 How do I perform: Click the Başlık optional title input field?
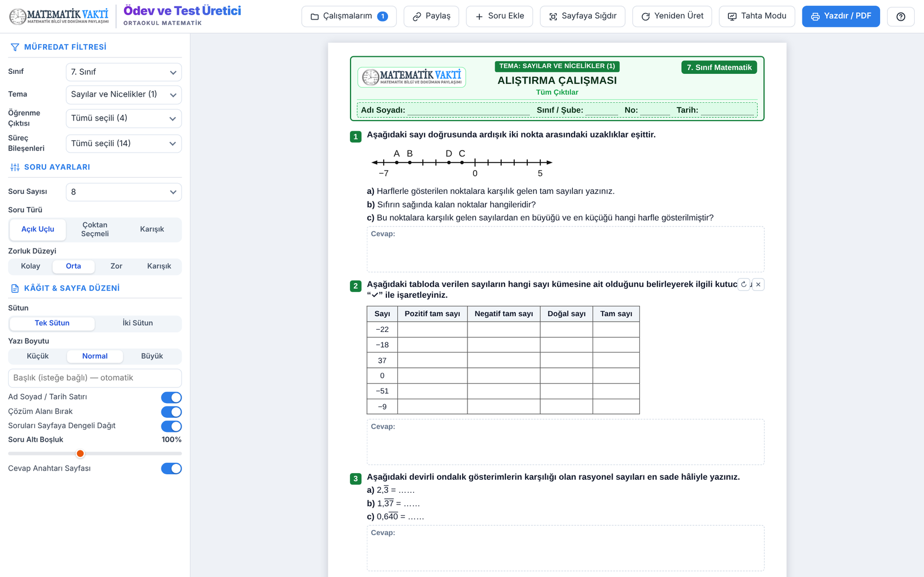(x=95, y=378)
